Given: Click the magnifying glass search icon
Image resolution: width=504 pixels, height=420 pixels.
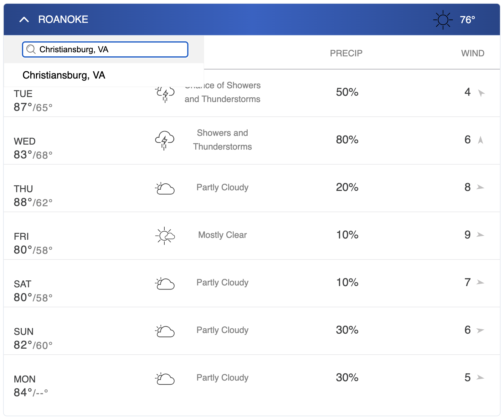Looking at the screenshot, I should (31, 49).
